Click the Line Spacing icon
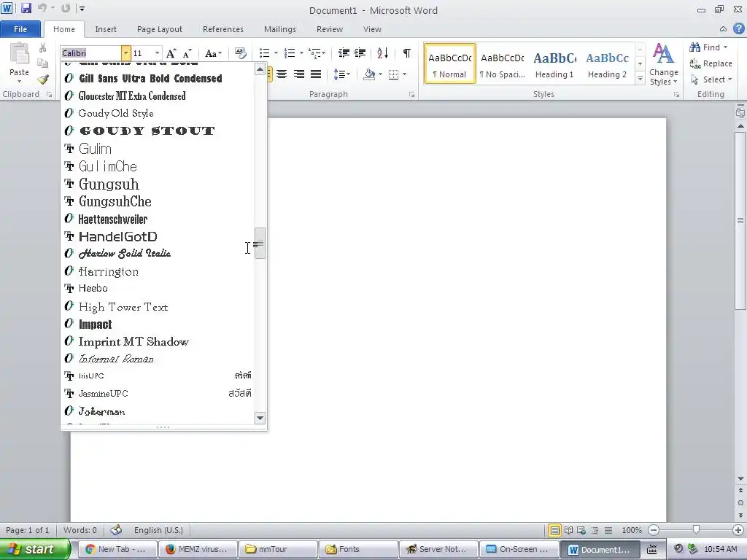The width and height of the screenshot is (747, 560). click(x=338, y=74)
